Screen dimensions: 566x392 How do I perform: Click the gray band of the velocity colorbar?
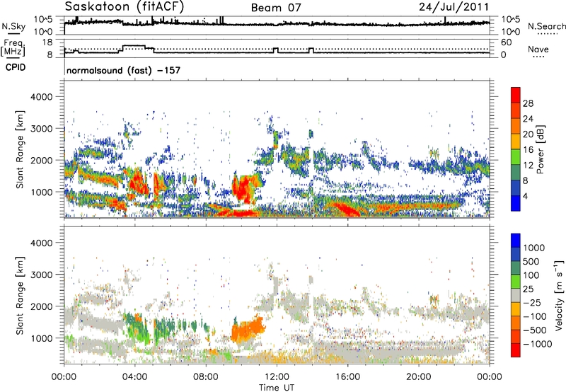516,296
